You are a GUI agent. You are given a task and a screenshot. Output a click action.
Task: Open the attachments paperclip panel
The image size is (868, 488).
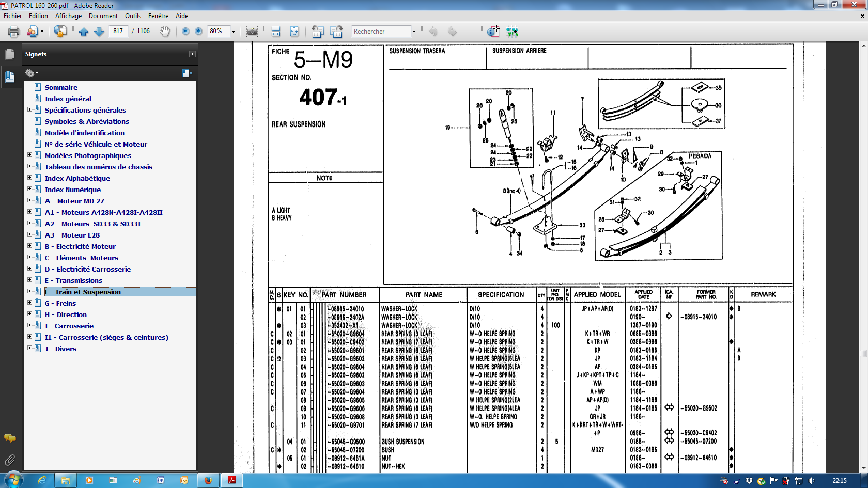[x=9, y=459]
